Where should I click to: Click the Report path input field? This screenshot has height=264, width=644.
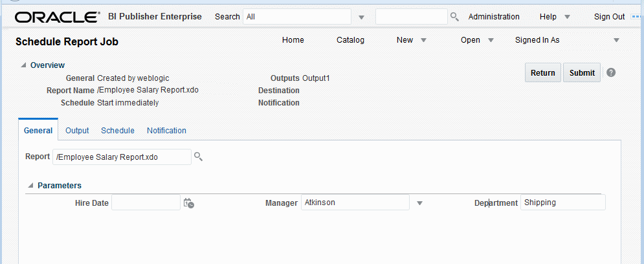(122, 157)
